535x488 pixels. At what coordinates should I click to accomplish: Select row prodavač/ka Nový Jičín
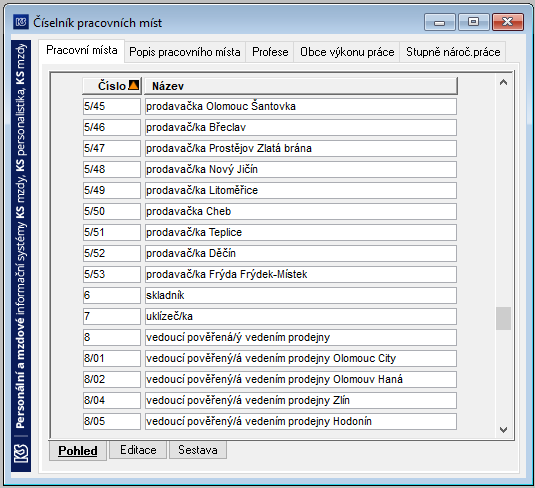pyautogui.click(x=301, y=169)
